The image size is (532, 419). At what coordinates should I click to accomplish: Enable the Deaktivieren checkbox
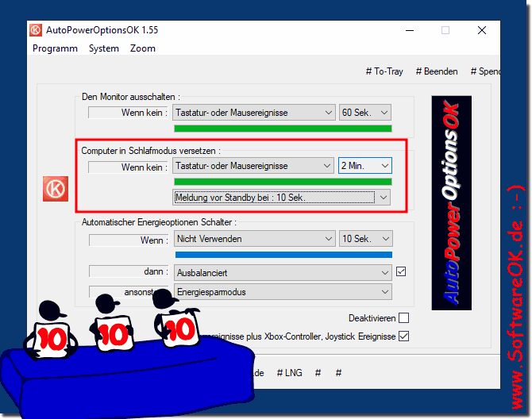click(x=403, y=318)
